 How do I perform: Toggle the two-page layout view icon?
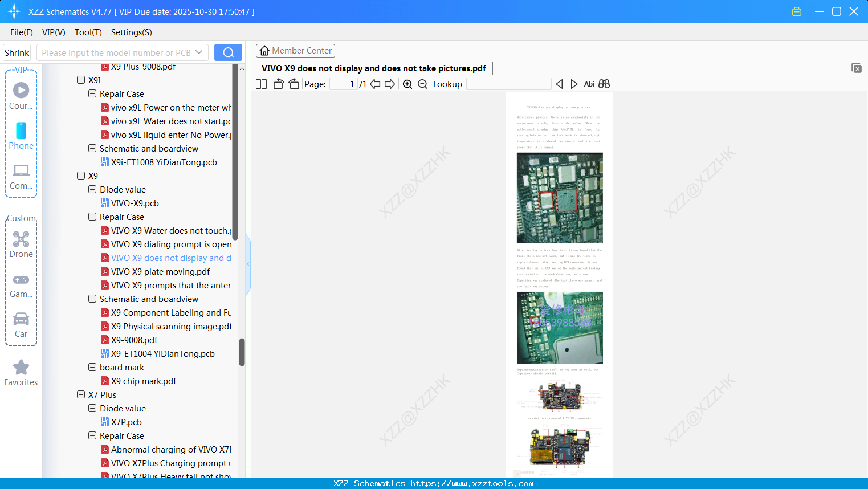(261, 84)
